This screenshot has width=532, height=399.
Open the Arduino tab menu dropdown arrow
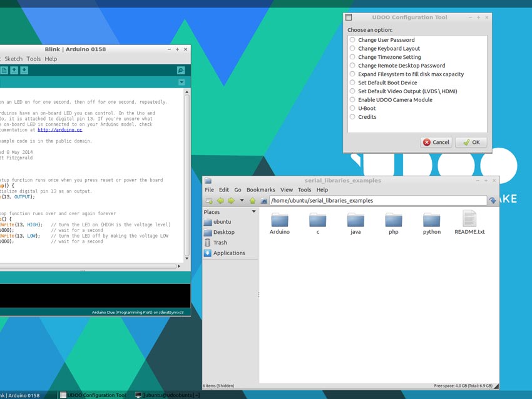pyautogui.click(x=182, y=82)
